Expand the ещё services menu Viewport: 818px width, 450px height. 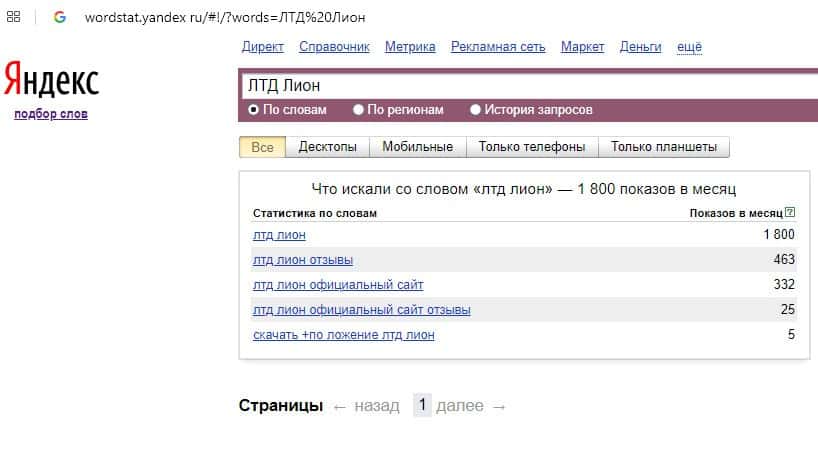(x=689, y=47)
